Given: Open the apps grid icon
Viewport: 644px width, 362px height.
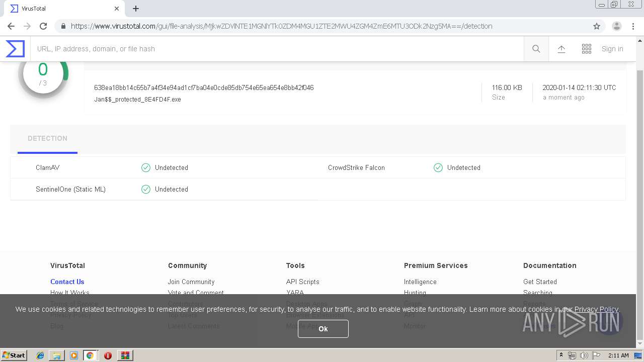Looking at the screenshot, I should [x=587, y=49].
